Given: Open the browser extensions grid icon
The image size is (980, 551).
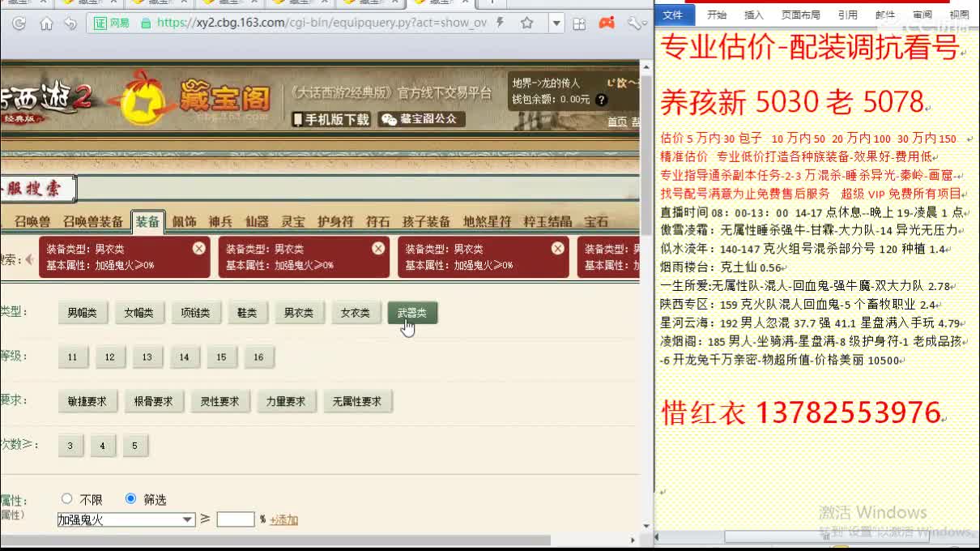Looking at the screenshot, I should [579, 23].
